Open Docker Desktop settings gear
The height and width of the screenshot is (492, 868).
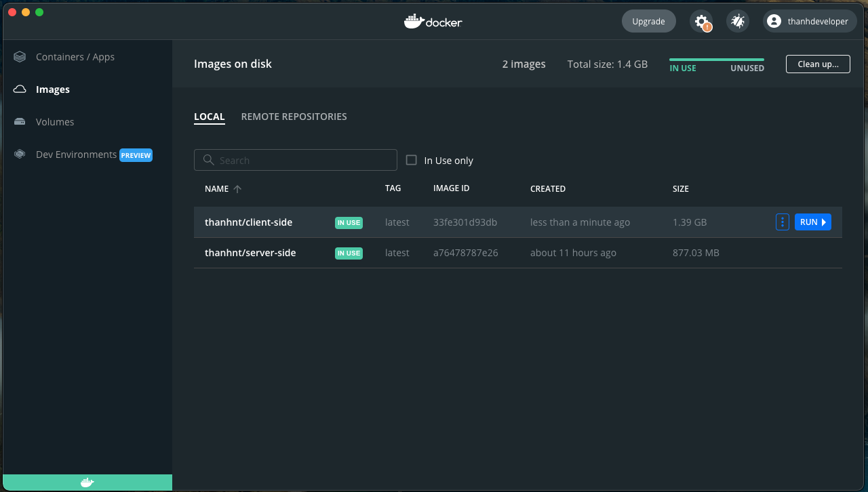(x=701, y=21)
